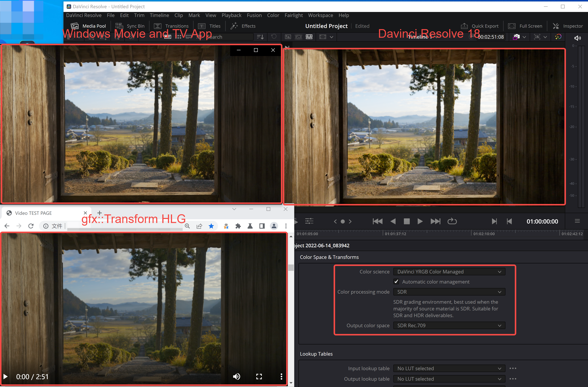Click the jog marker dot control

(343, 222)
